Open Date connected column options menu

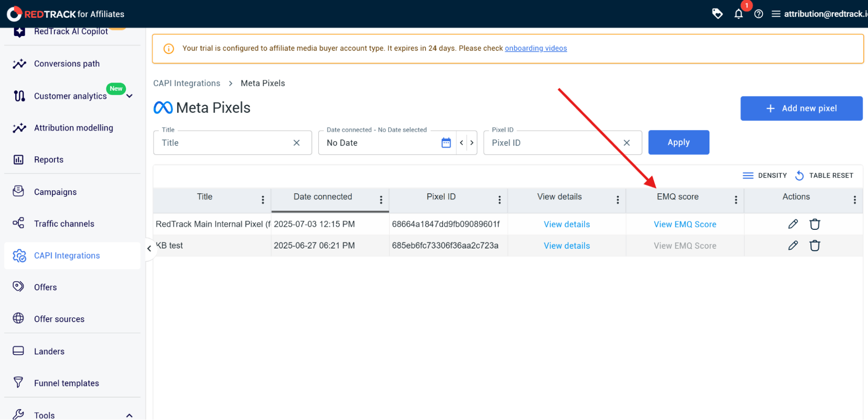coord(381,199)
